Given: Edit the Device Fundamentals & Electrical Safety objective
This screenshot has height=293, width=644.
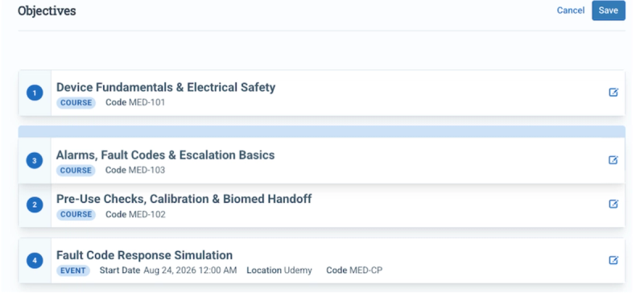Looking at the screenshot, I should [x=613, y=93].
